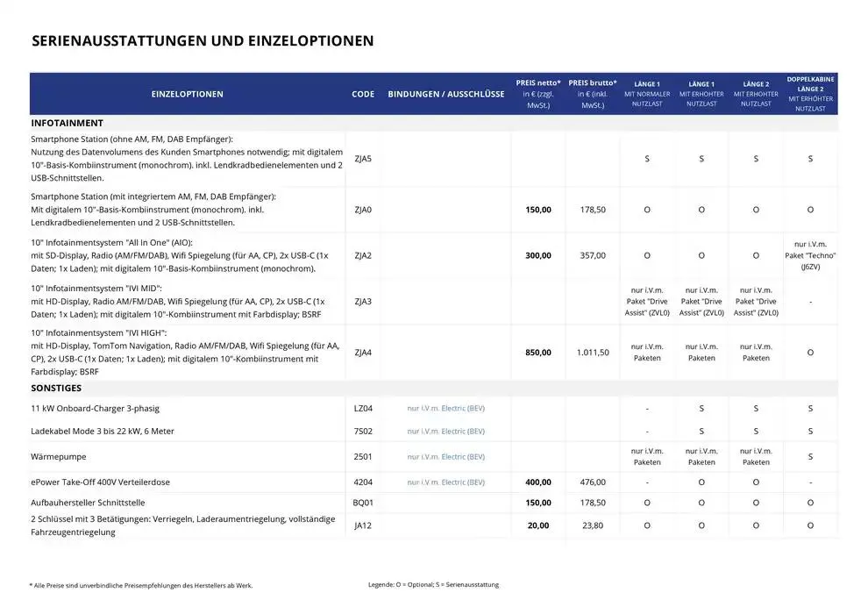Click the CODE column header
This screenshot has height=614, width=868.
(363, 94)
